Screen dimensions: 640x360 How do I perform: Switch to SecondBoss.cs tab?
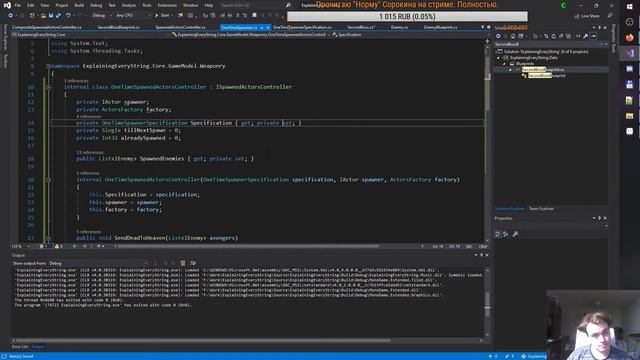[x=361, y=27]
